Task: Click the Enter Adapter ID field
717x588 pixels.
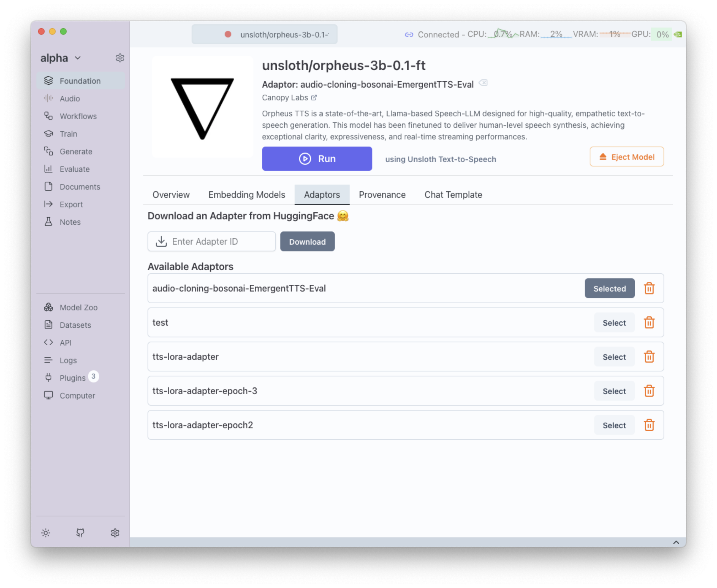Action: point(211,241)
